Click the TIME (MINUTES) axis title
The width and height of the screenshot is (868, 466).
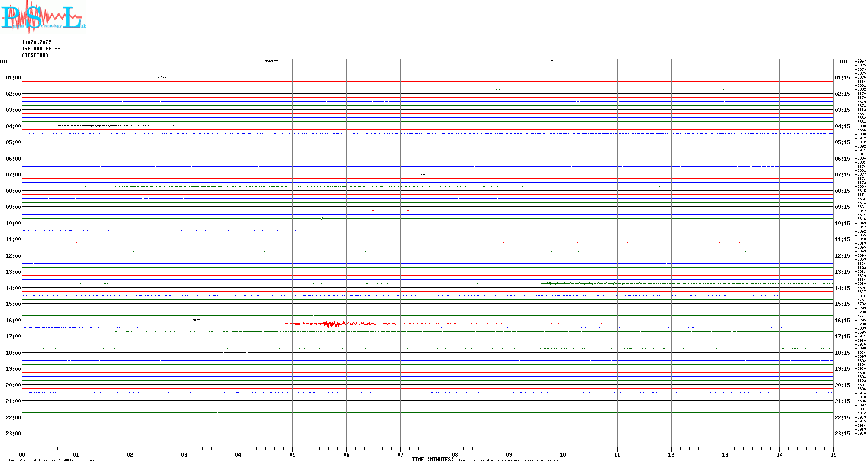point(433,460)
